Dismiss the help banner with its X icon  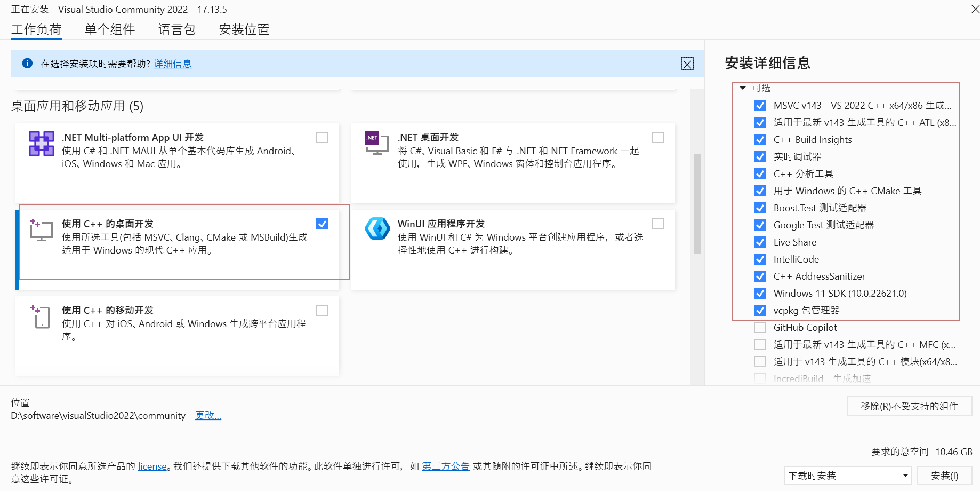tap(687, 64)
